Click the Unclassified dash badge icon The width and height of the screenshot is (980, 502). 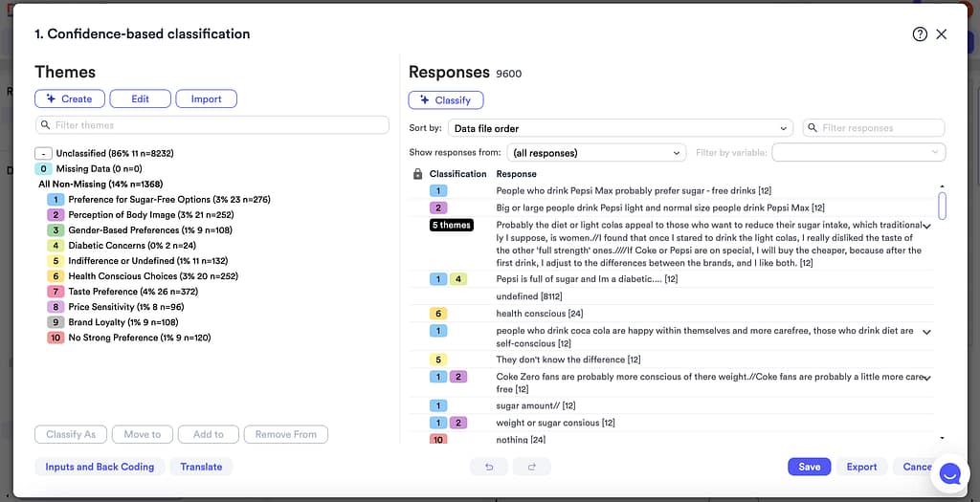43,153
